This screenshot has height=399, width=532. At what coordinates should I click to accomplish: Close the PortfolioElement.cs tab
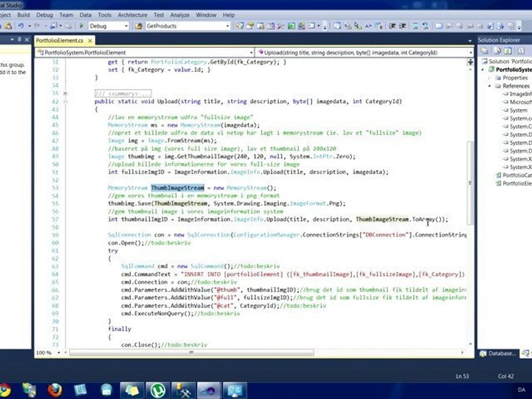coord(90,40)
